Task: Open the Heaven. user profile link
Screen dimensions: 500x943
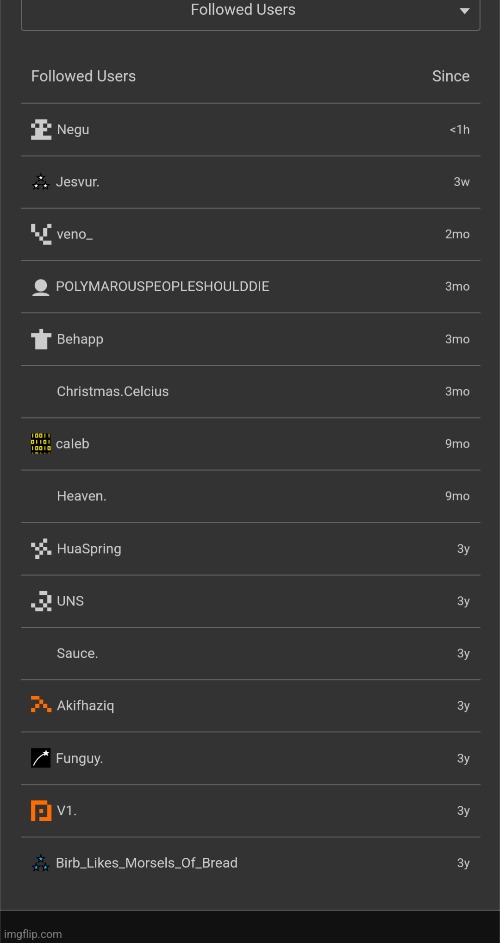Action: (81, 496)
